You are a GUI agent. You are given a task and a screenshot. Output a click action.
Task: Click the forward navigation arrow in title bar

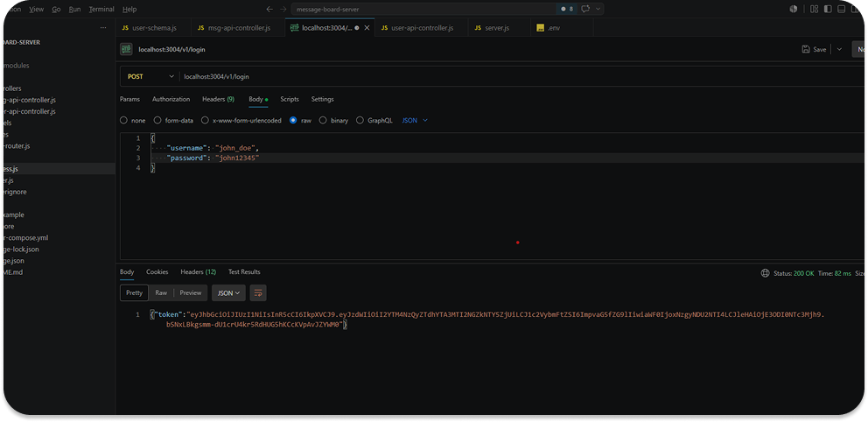(x=283, y=10)
